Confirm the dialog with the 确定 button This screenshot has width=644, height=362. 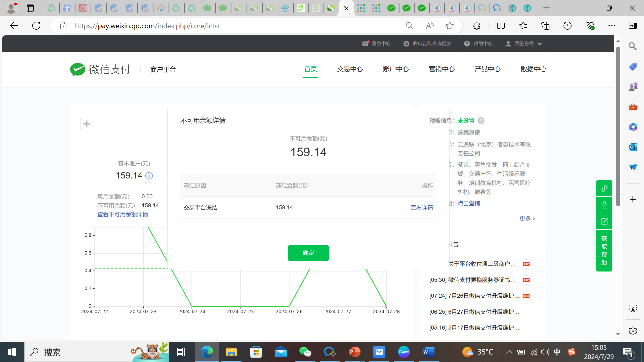point(308,253)
